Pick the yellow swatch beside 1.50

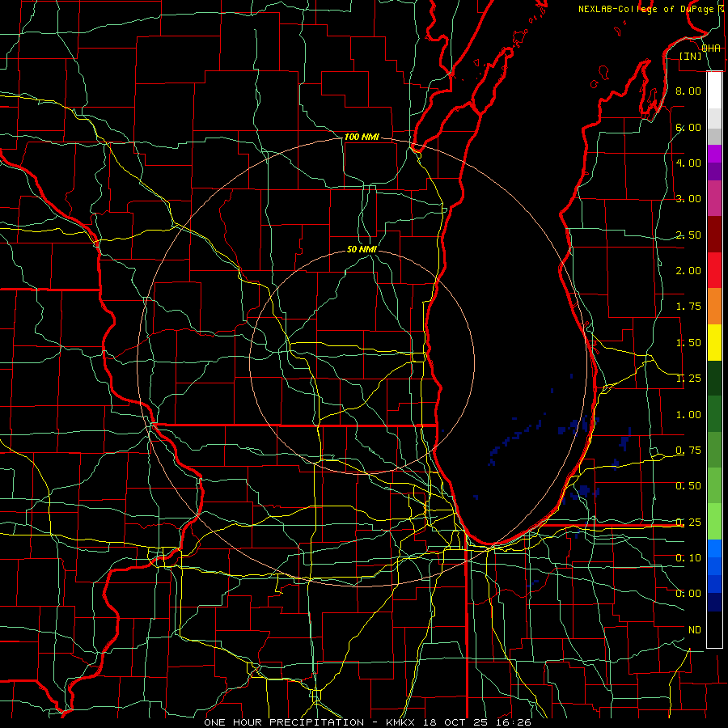point(714,342)
